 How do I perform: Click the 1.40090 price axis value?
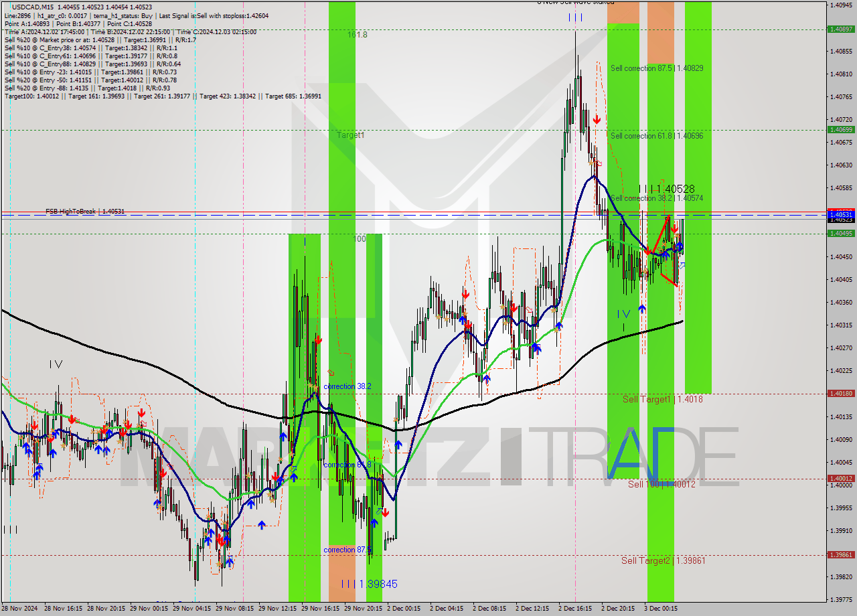pyautogui.click(x=841, y=439)
